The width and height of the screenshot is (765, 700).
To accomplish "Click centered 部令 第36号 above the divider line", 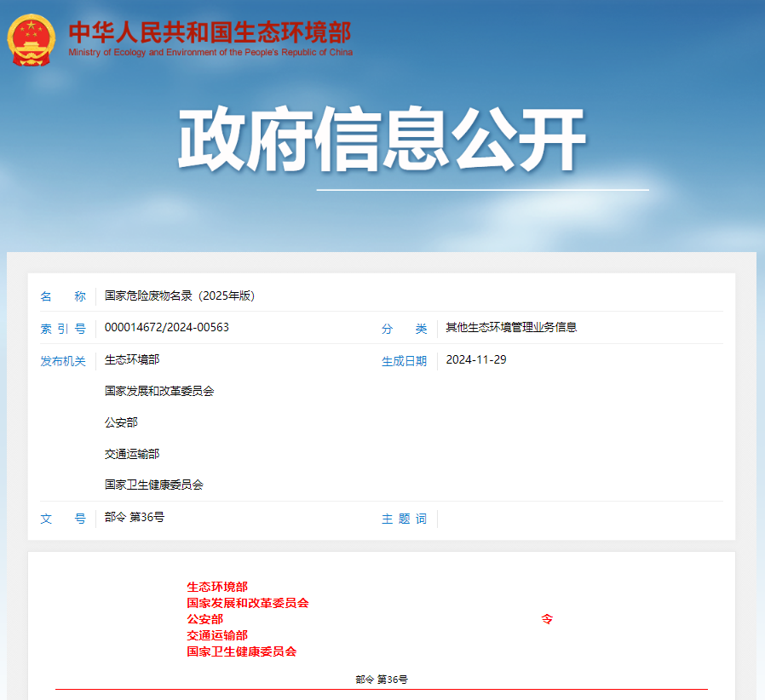I will click(x=382, y=680).
